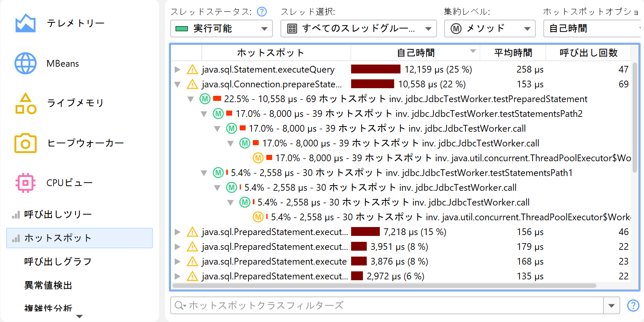Image resolution: width=644 pixels, height=322 pixels.
Task: Select the ヒープウォーカー camera icon
Action: point(25,143)
